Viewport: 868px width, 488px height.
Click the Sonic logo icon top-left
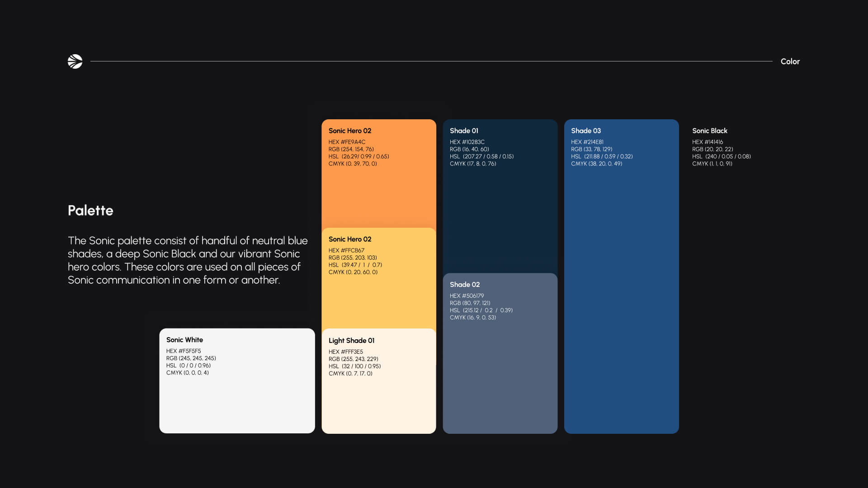(x=75, y=61)
